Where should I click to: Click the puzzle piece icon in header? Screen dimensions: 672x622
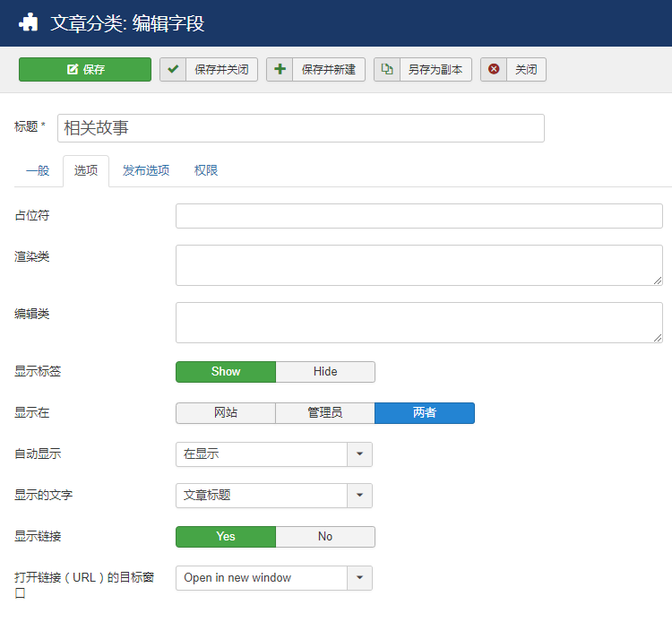(29, 23)
